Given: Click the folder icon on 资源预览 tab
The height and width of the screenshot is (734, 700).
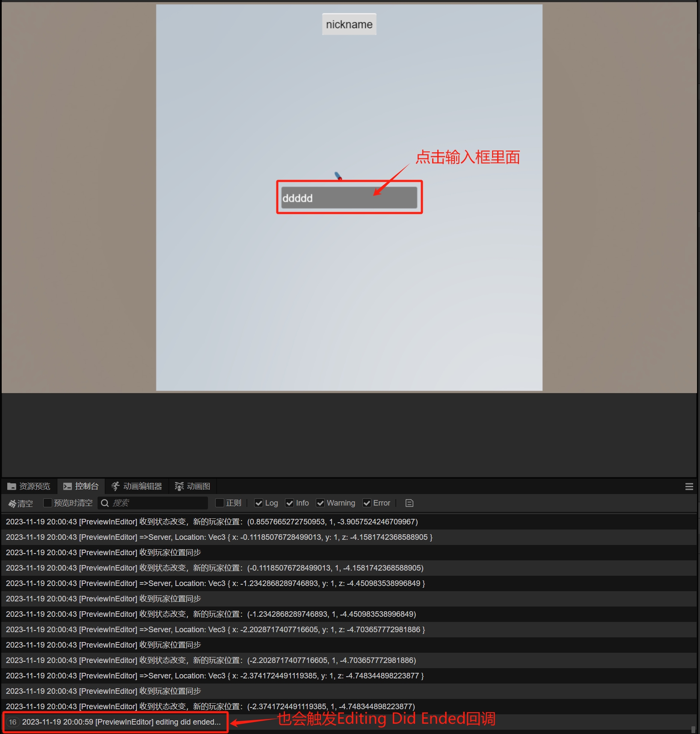Looking at the screenshot, I should (12, 486).
